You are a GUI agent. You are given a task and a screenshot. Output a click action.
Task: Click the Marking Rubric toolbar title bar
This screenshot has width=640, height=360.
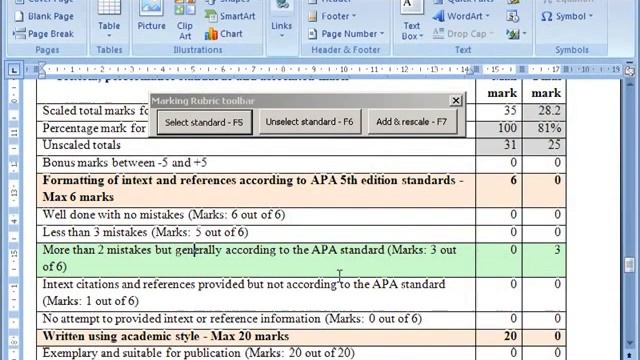[x=300, y=100]
